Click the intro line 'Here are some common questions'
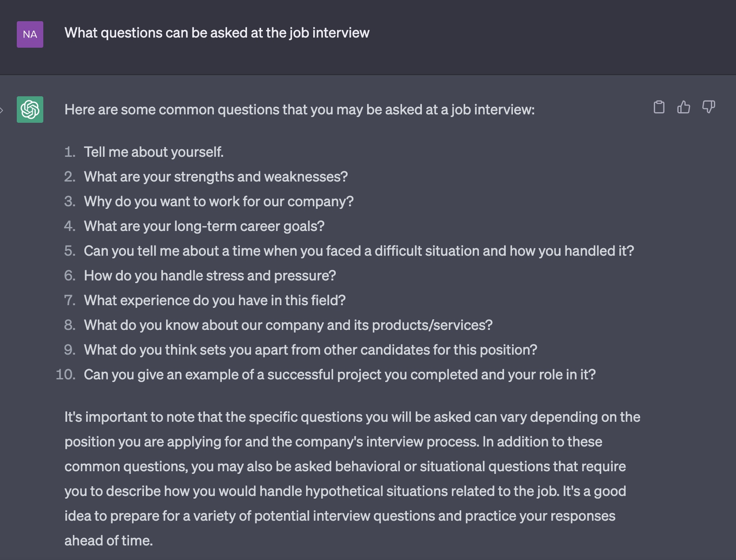The width and height of the screenshot is (736, 560). click(300, 110)
